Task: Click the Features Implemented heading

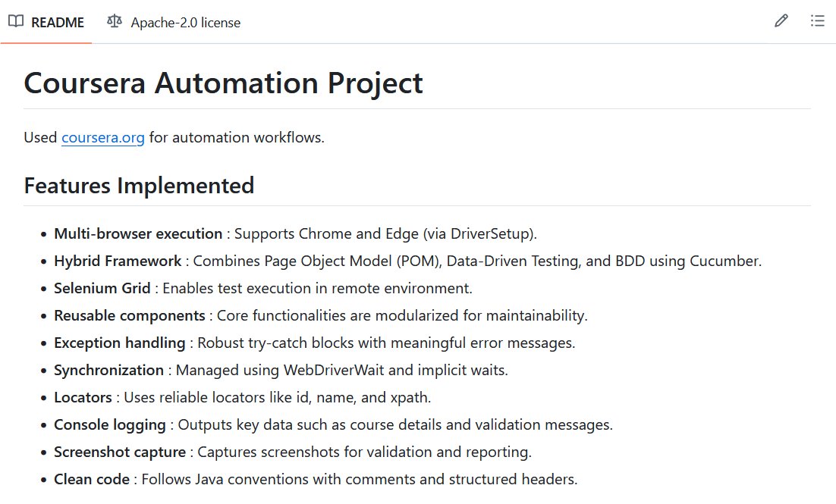Action: [x=139, y=186]
